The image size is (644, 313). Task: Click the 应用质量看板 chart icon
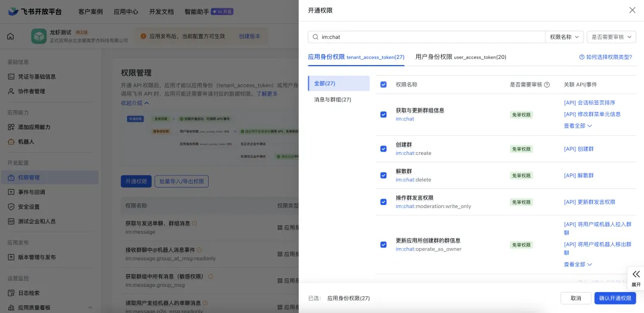click(x=11, y=307)
